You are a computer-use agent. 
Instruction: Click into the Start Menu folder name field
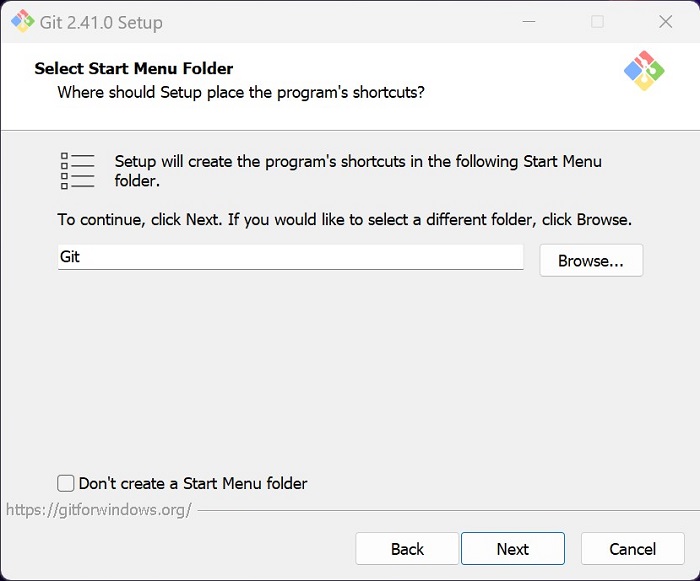coord(290,257)
